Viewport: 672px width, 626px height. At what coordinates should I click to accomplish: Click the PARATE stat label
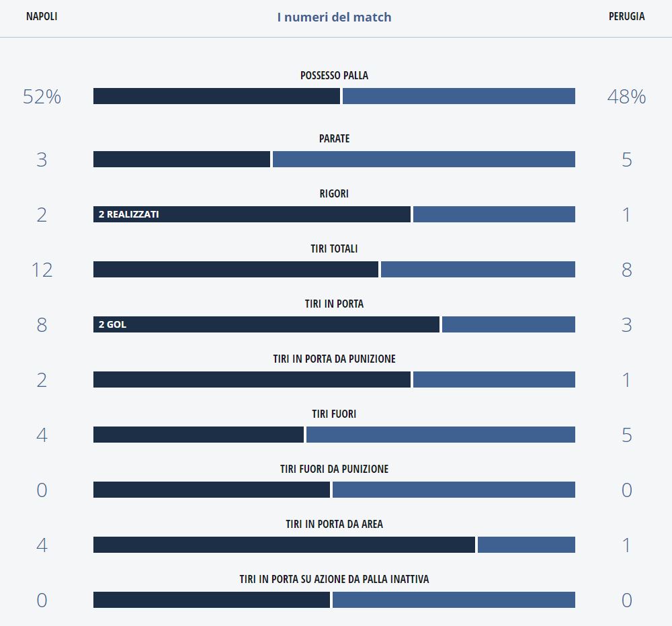334,139
